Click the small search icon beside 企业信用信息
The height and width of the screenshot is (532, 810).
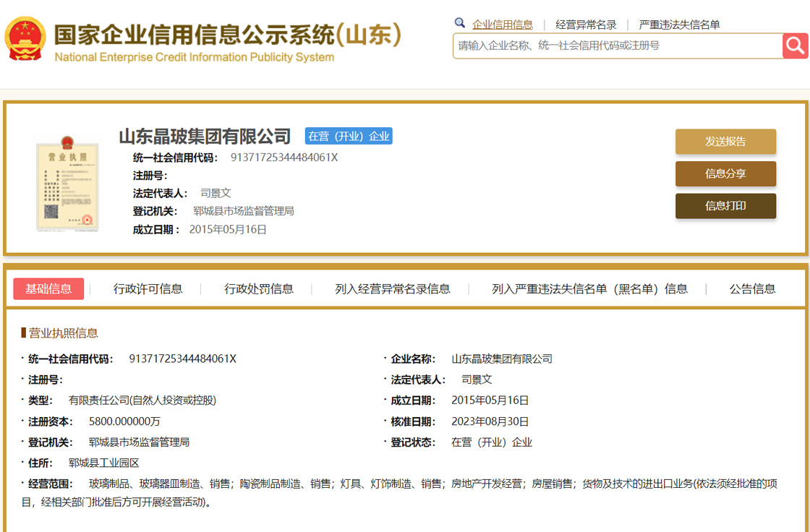pyautogui.click(x=459, y=23)
